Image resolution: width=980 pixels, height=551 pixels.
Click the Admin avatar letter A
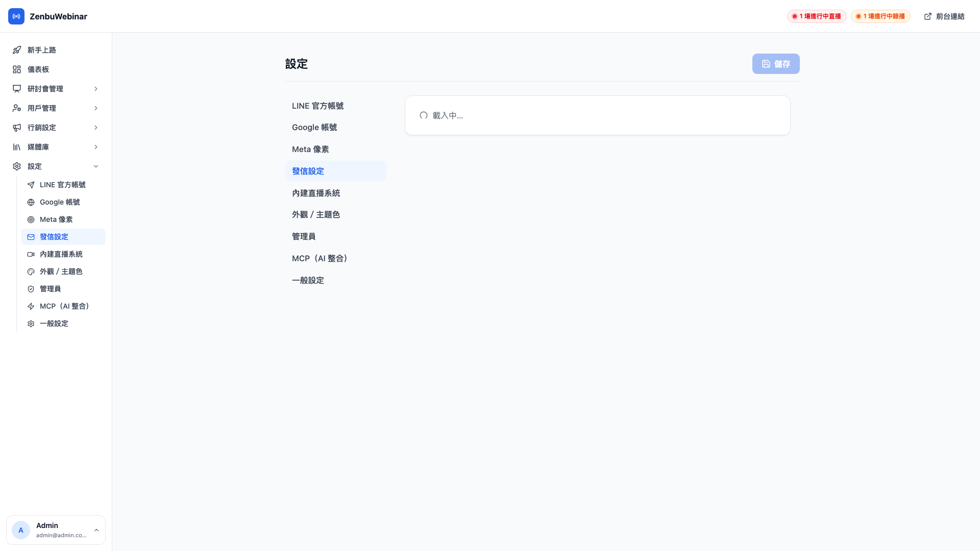point(21,530)
